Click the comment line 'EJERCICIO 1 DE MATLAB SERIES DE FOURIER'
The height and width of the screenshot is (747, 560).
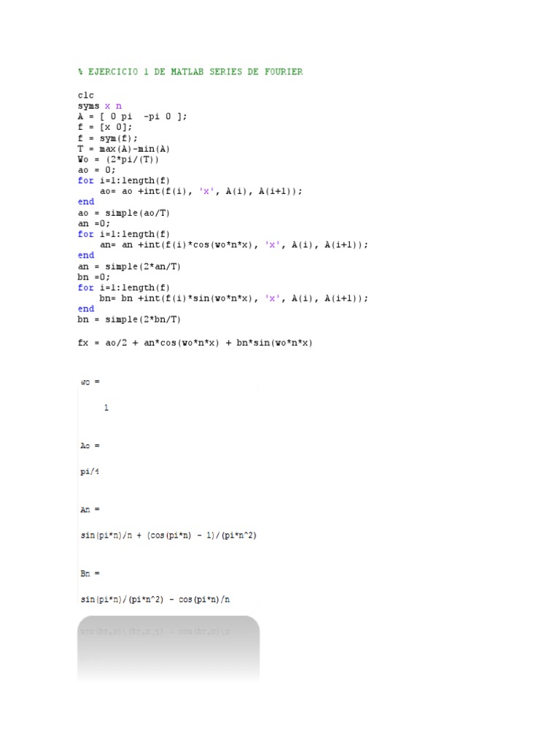click(x=190, y=72)
